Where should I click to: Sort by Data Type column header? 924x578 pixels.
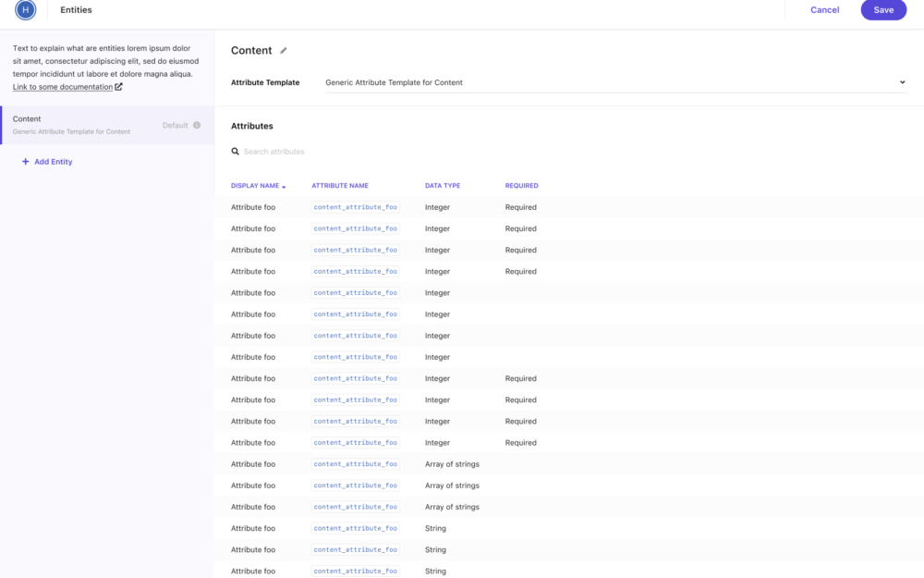point(443,186)
